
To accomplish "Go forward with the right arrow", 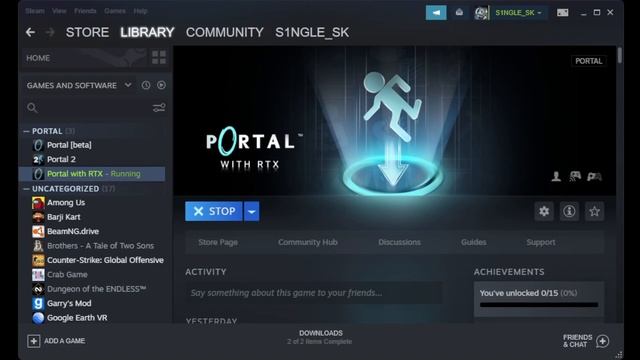I will tap(50, 32).
